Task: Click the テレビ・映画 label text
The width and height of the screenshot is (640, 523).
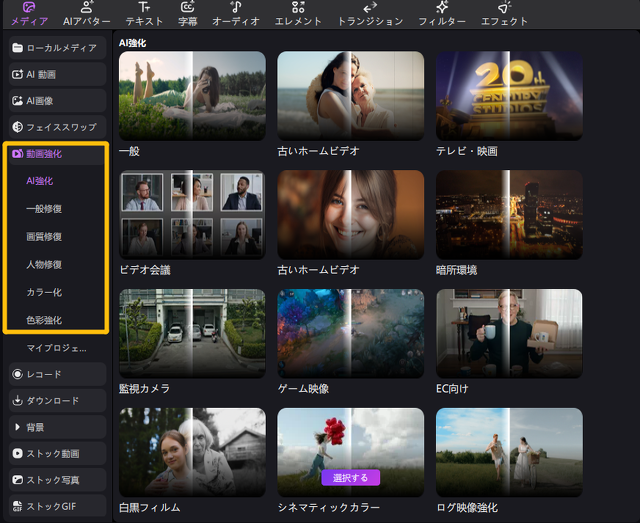Action: (467, 151)
